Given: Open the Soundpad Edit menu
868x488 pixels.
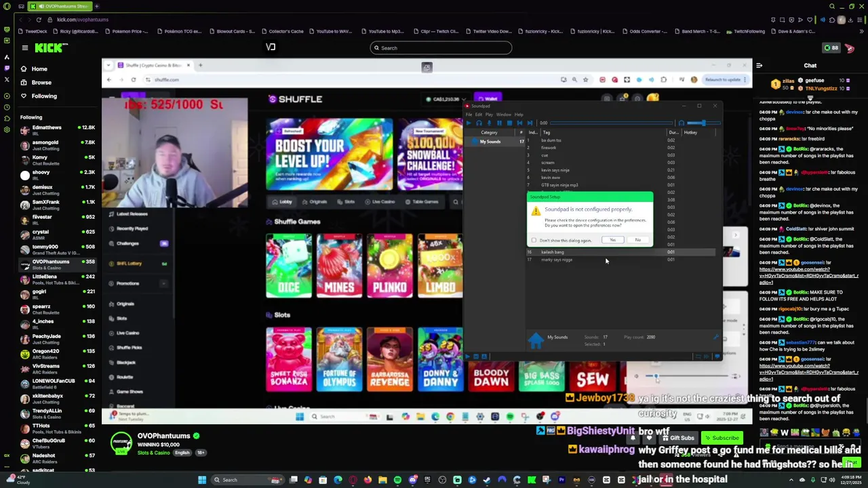Looking at the screenshot, I should (479, 115).
